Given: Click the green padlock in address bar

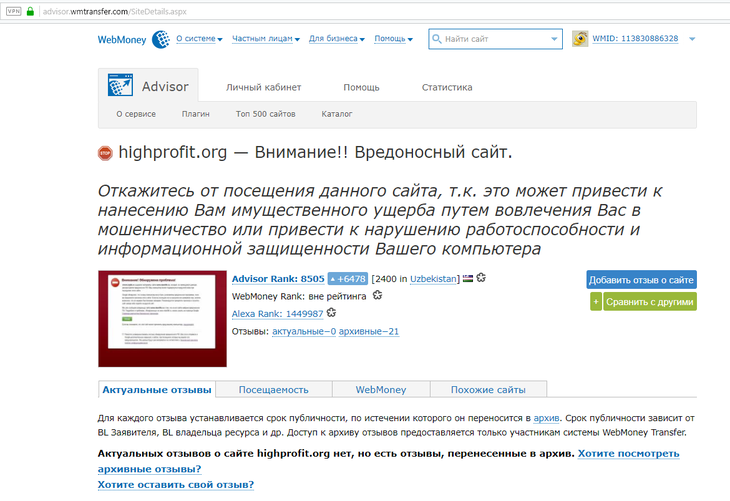Looking at the screenshot, I should [x=31, y=11].
